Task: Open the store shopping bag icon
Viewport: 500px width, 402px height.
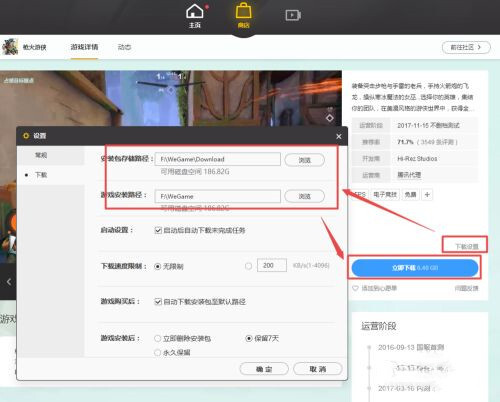Action: click(244, 11)
